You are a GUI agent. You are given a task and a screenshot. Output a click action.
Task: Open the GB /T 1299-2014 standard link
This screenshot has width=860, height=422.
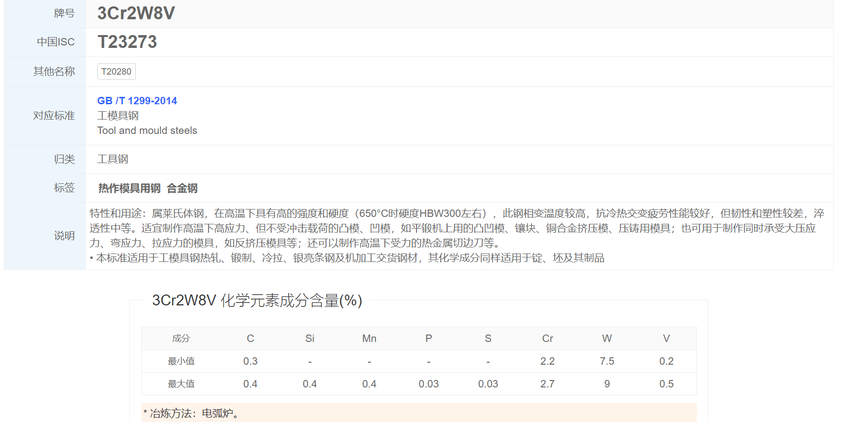137,100
